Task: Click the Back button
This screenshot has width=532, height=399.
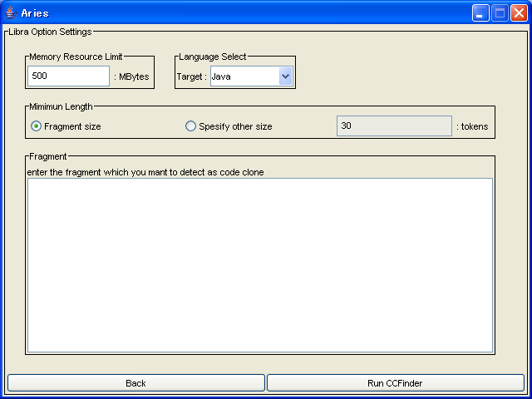Action: [x=135, y=383]
